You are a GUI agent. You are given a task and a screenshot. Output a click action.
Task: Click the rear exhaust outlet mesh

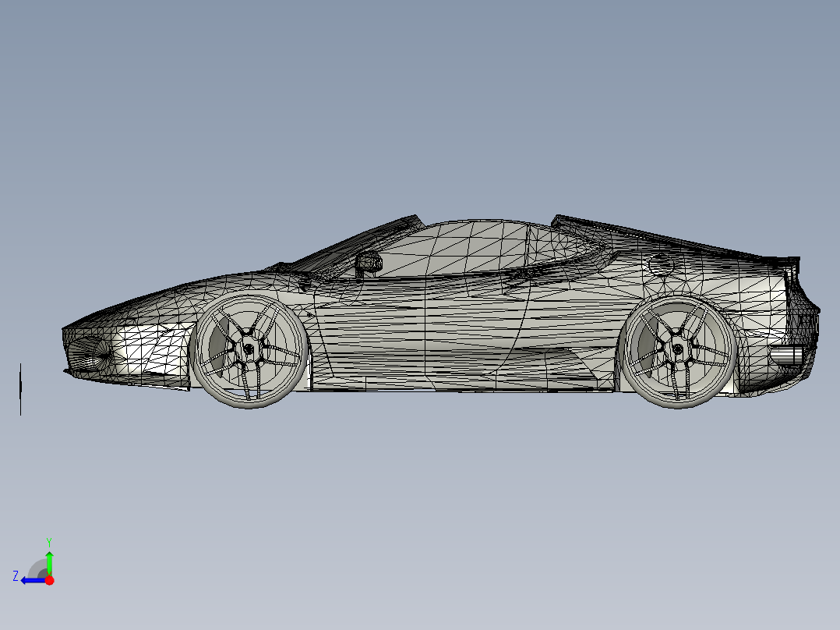787,355
